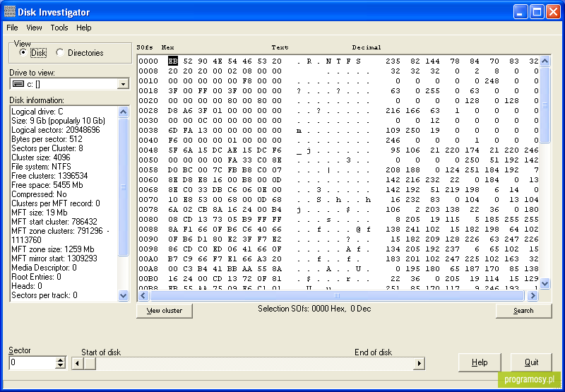Click the 'Selection SOfs: 0000 Hex, 0 Dec' status text
This screenshot has height=392, width=565.
coord(314,309)
